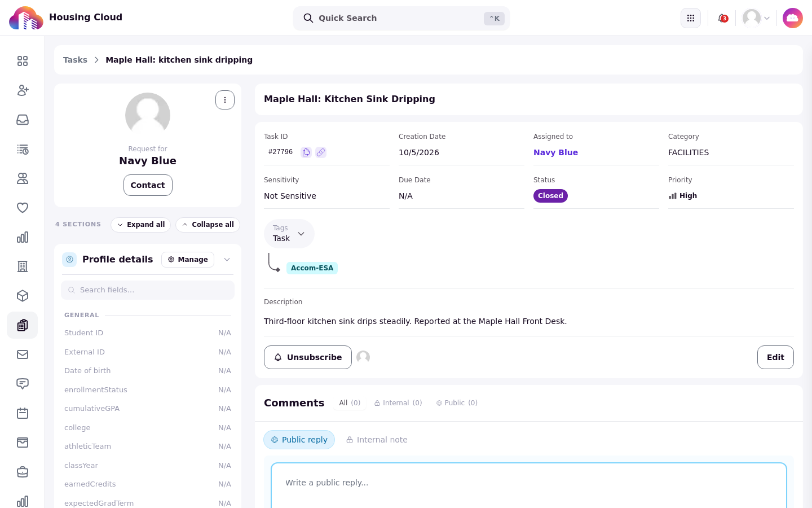The height and width of the screenshot is (508, 812).
Task: Open the scheduled list sidebar icon
Action: click(23, 149)
